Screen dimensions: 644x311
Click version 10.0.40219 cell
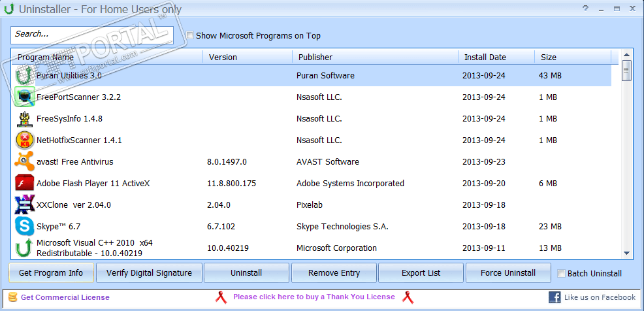coord(228,248)
